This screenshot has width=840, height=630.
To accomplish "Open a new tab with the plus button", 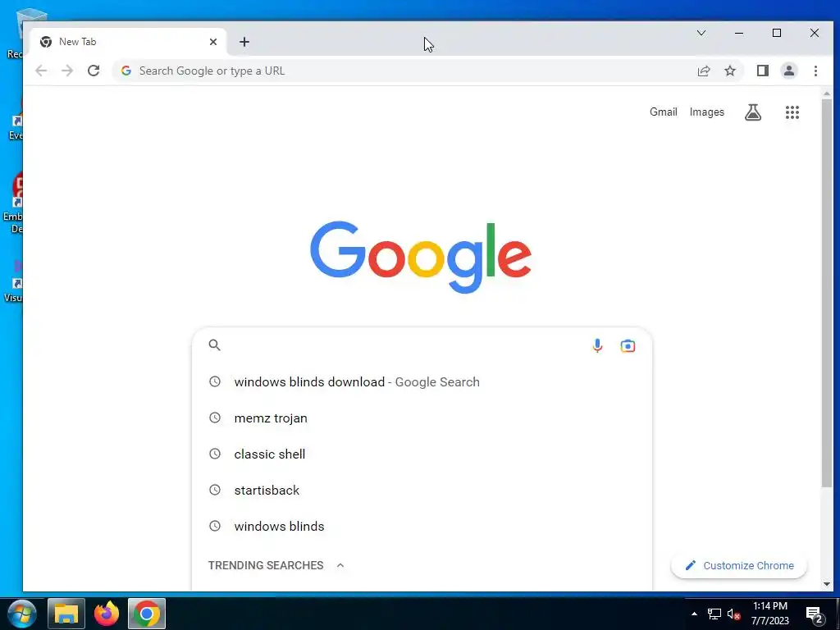I will pos(244,42).
